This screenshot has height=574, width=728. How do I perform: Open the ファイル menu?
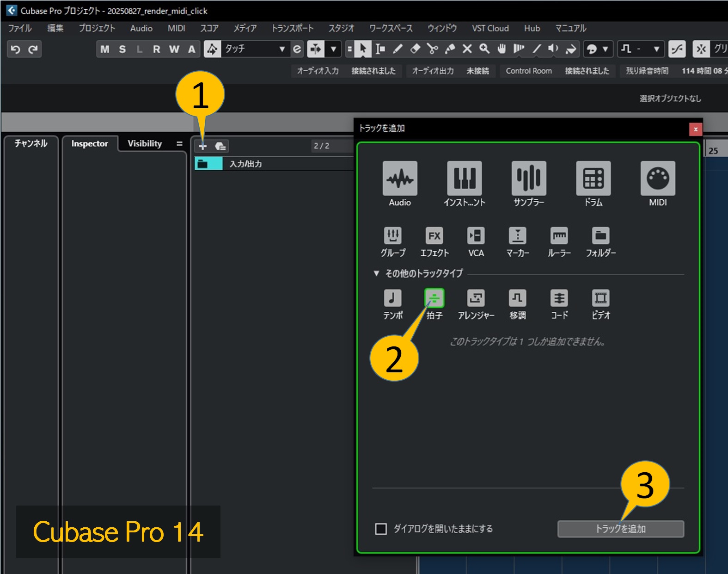point(20,28)
